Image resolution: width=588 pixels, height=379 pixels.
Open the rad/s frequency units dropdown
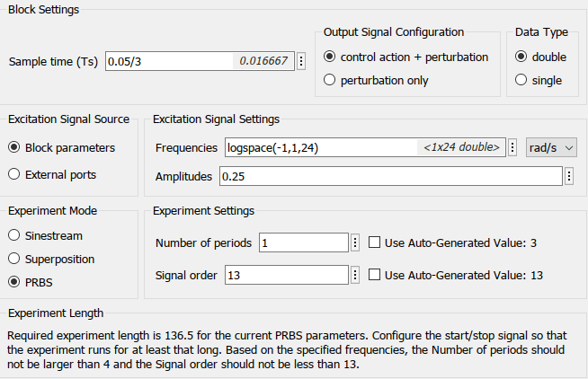(x=551, y=147)
